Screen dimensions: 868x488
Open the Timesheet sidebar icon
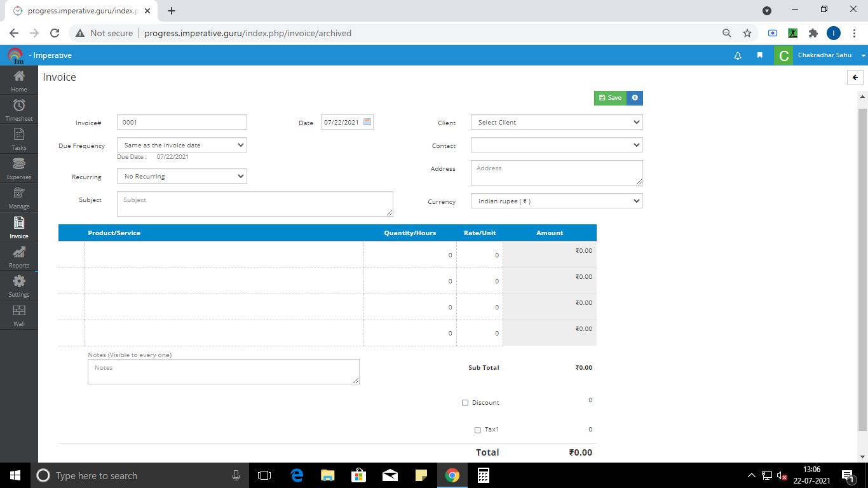pyautogui.click(x=19, y=109)
